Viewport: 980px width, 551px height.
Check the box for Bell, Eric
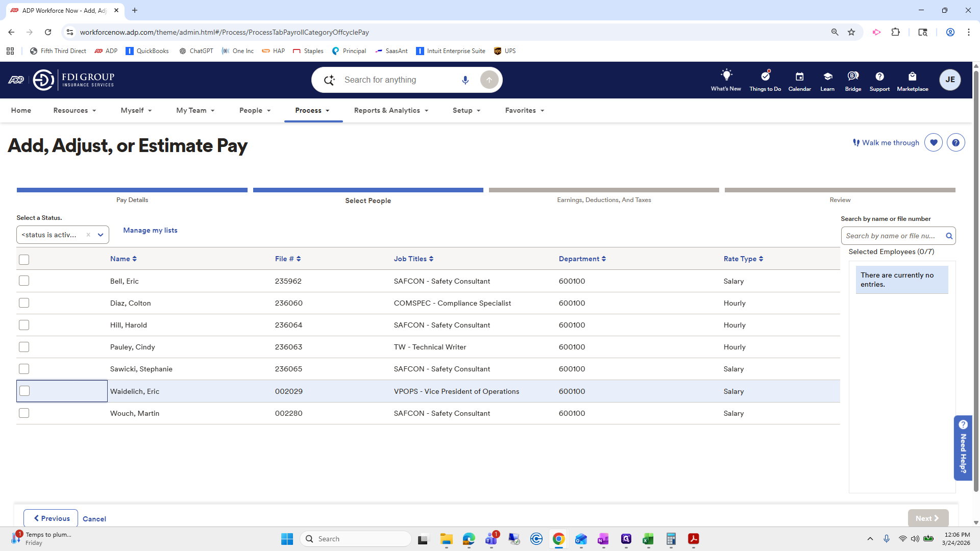point(24,281)
